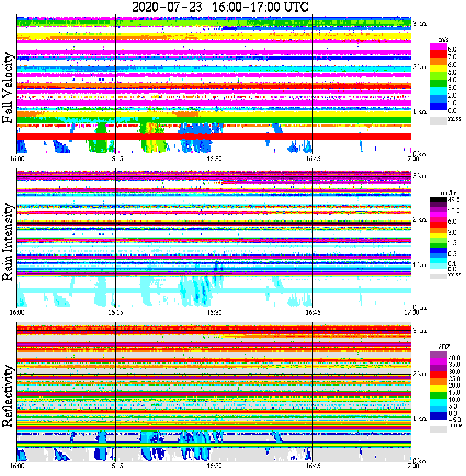Click the "2 km" label beside Reflectivity plot

tap(419, 373)
